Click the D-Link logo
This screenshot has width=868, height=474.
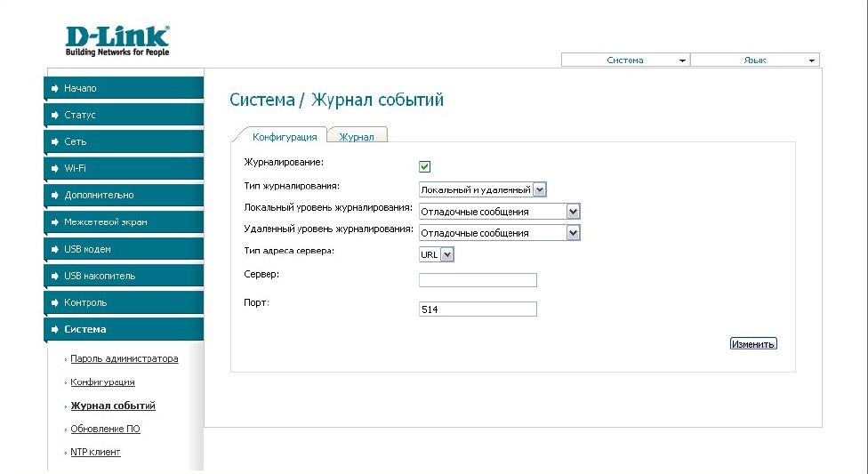click(117, 40)
